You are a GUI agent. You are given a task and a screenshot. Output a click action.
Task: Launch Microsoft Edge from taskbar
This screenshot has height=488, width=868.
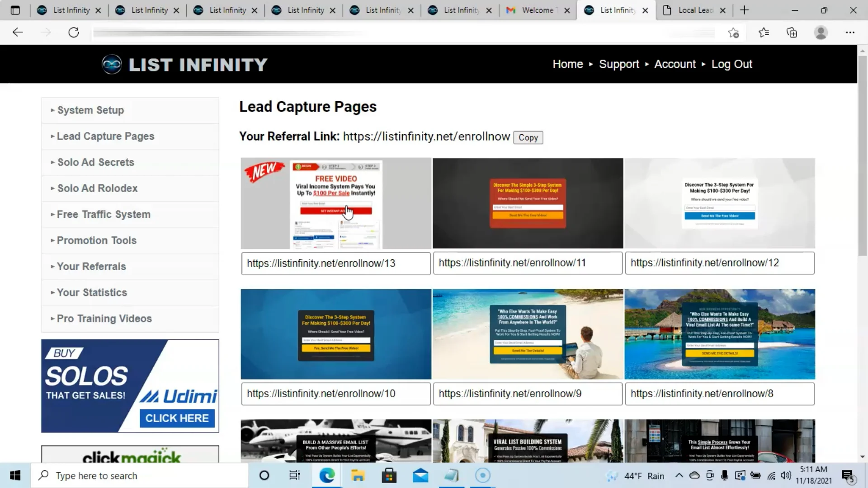(326, 475)
